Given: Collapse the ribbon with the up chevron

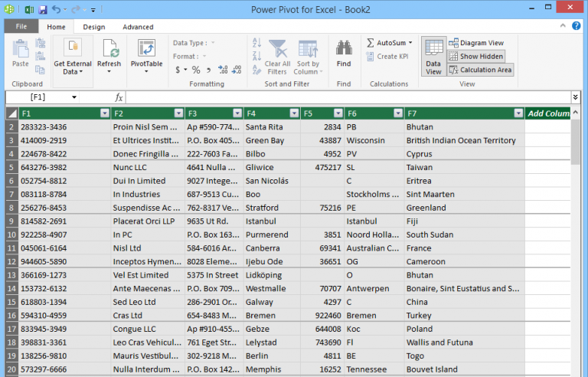Looking at the screenshot, I should point(563,25).
